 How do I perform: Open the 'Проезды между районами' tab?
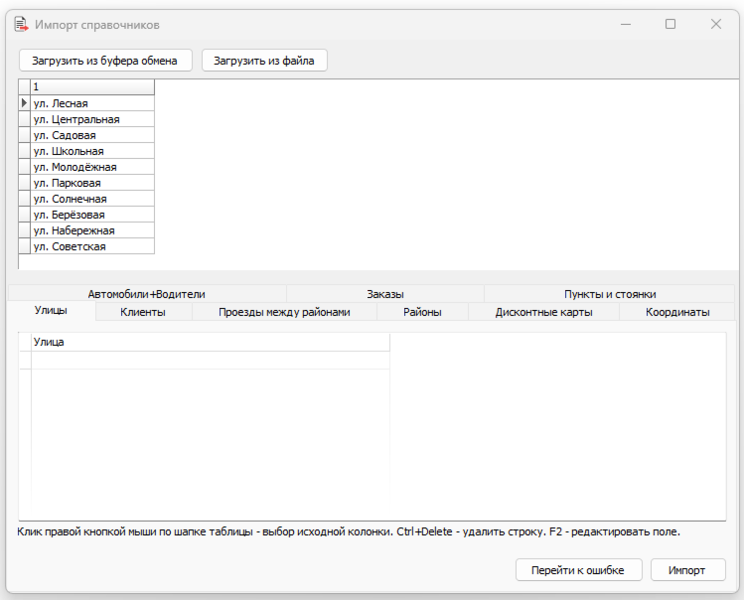[x=284, y=312]
